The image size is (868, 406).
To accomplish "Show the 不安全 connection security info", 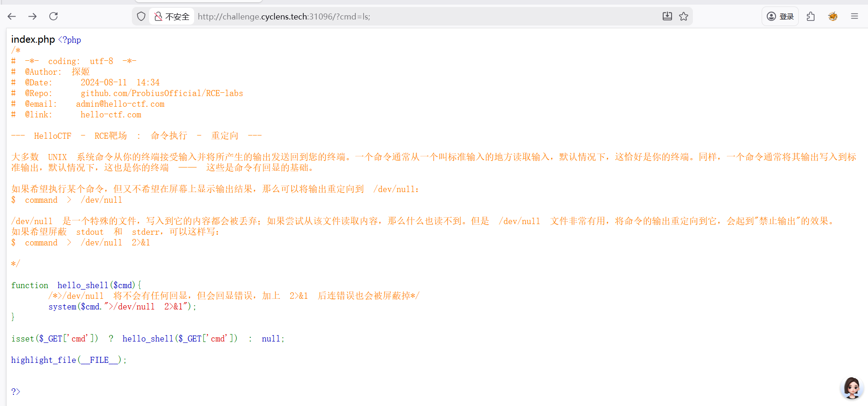I will [x=172, y=17].
